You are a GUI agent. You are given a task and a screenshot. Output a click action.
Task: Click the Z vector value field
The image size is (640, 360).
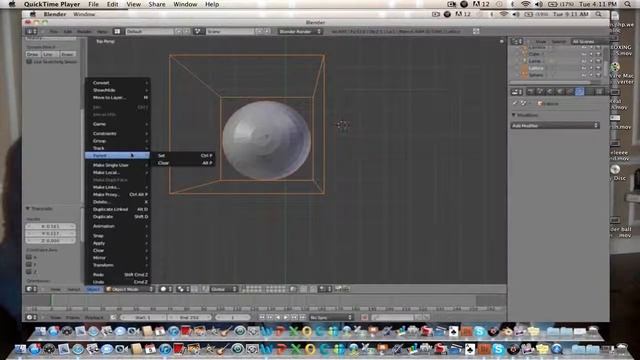click(51, 241)
